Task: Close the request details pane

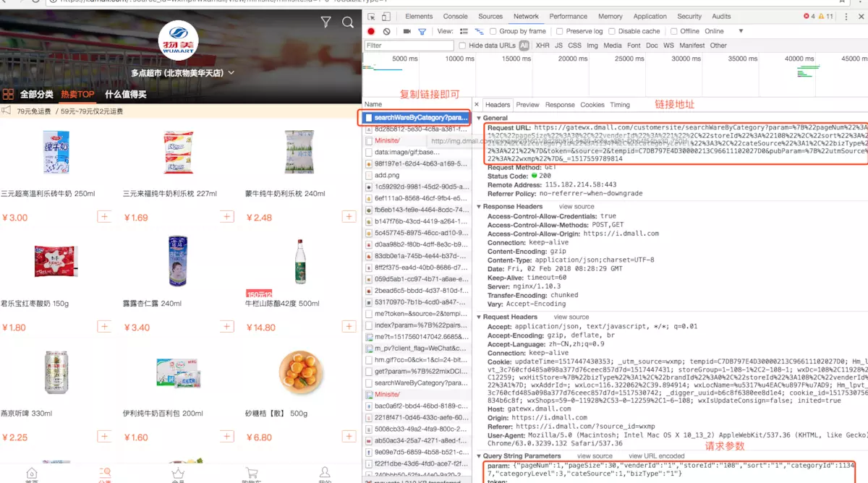Action: pyautogui.click(x=477, y=105)
